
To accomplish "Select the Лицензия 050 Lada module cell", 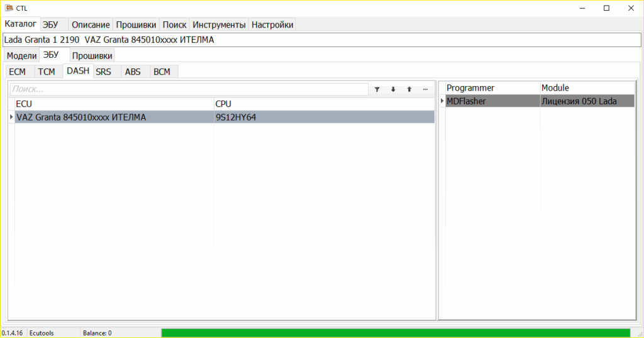I will click(587, 101).
